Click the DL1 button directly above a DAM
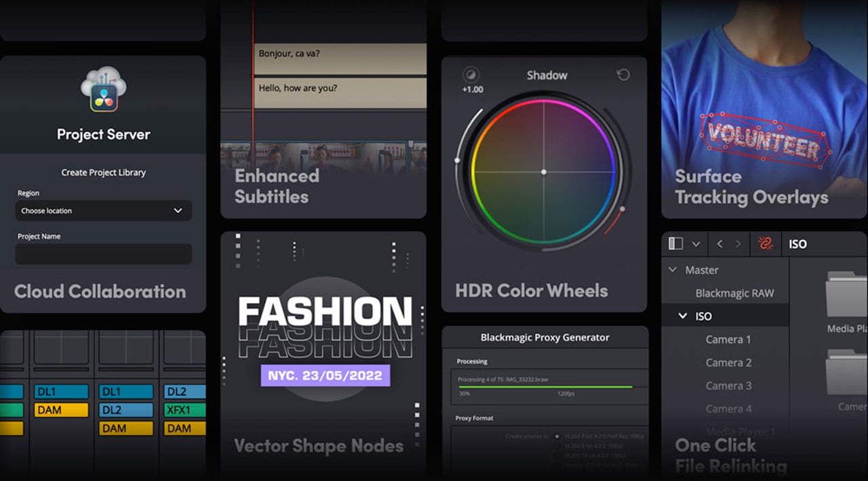 [x=61, y=392]
